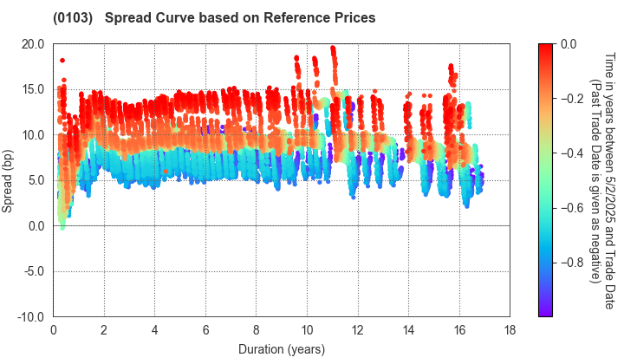The height and width of the screenshot is (364, 624).
Task: Click the x-axis tick label '4'
Action: point(155,330)
